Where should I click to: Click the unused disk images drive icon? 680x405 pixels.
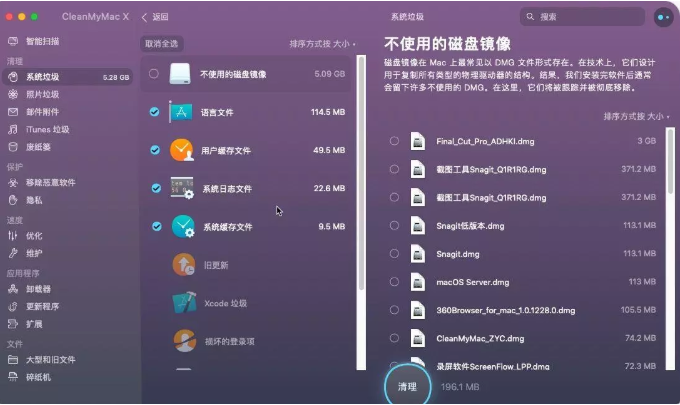(x=180, y=74)
